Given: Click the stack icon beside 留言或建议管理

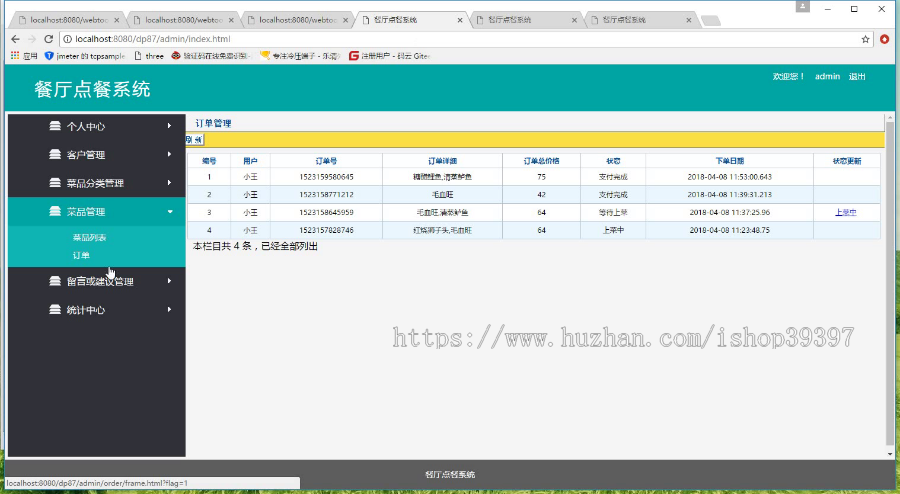Looking at the screenshot, I should pyautogui.click(x=55, y=281).
